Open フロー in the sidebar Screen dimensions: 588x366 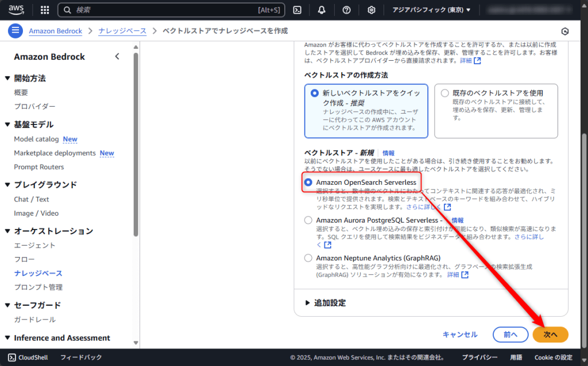click(x=24, y=259)
